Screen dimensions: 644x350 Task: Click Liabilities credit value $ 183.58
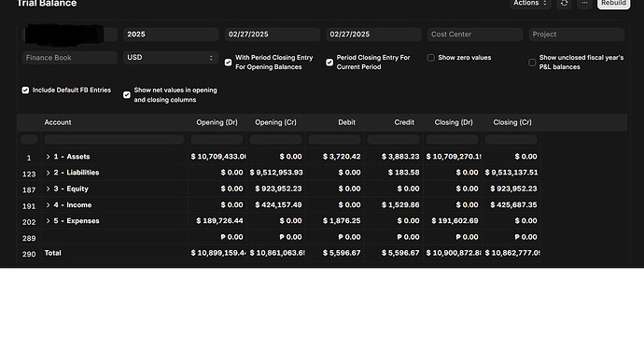coord(404,173)
